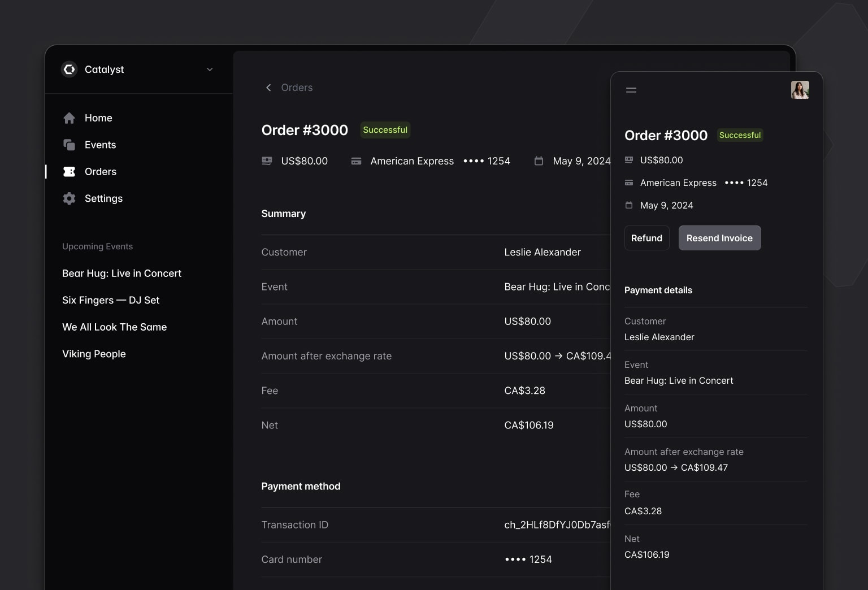Image resolution: width=868 pixels, height=590 pixels.
Task: Open the hamburger menu on the mobile panel
Action: 631,89
